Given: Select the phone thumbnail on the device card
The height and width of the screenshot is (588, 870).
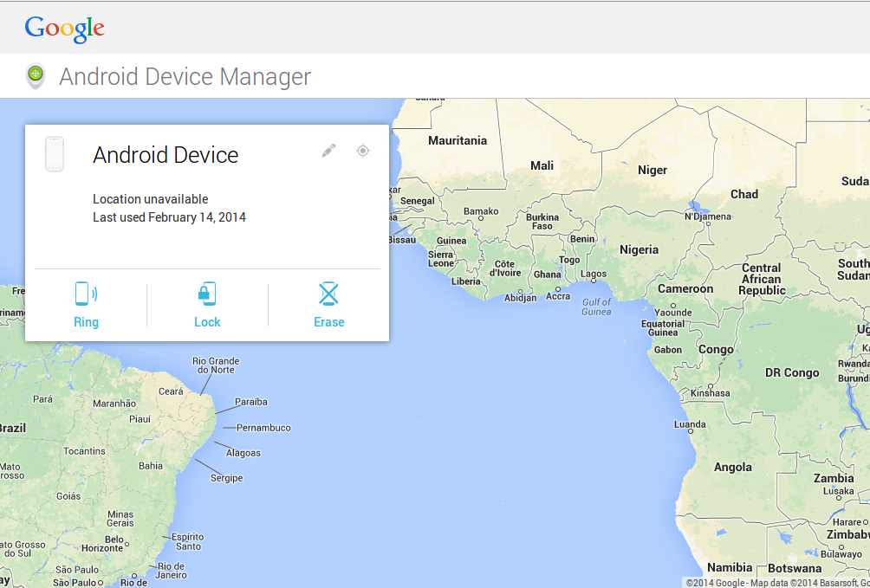Looking at the screenshot, I should pyautogui.click(x=54, y=153).
